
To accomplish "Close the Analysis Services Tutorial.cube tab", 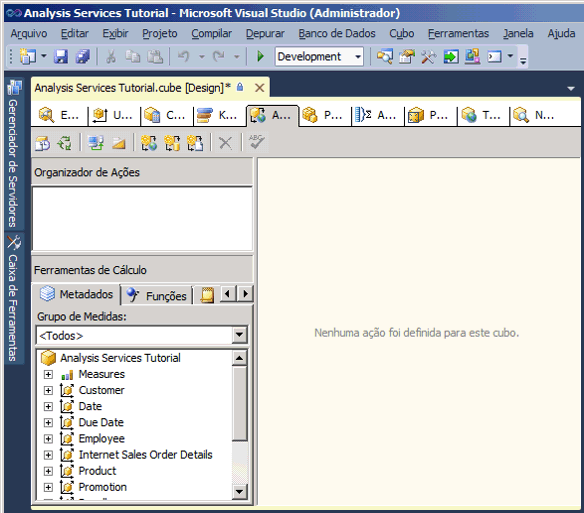I will (259, 88).
